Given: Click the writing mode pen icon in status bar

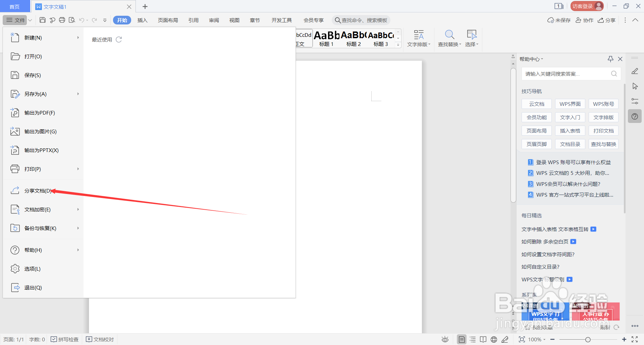Looking at the screenshot, I should 505,339.
